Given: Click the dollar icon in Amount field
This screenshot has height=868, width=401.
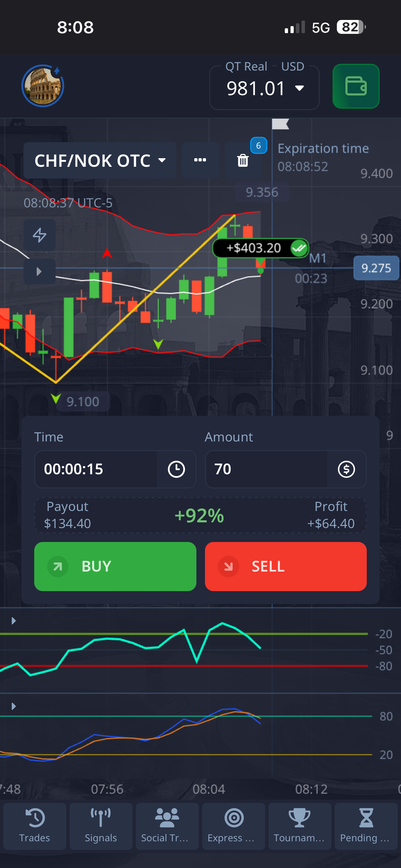Looking at the screenshot, I should (x=346, y=469).
